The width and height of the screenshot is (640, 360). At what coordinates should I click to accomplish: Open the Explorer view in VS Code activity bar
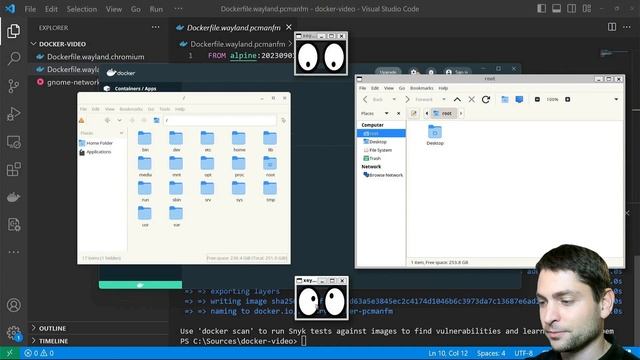(13, 31)
